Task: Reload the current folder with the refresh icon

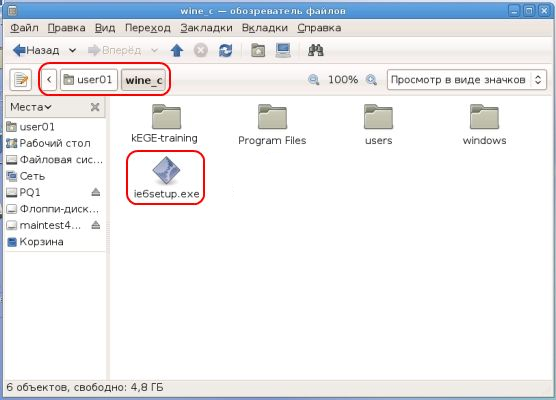Action: [225, 50]
